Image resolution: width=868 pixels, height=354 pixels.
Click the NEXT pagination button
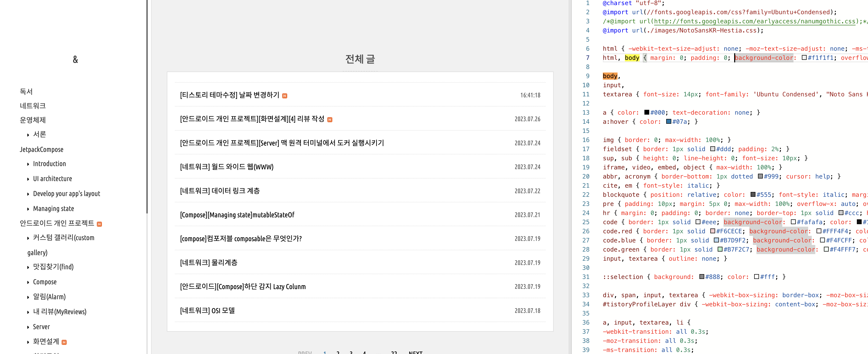pos(415,352)
